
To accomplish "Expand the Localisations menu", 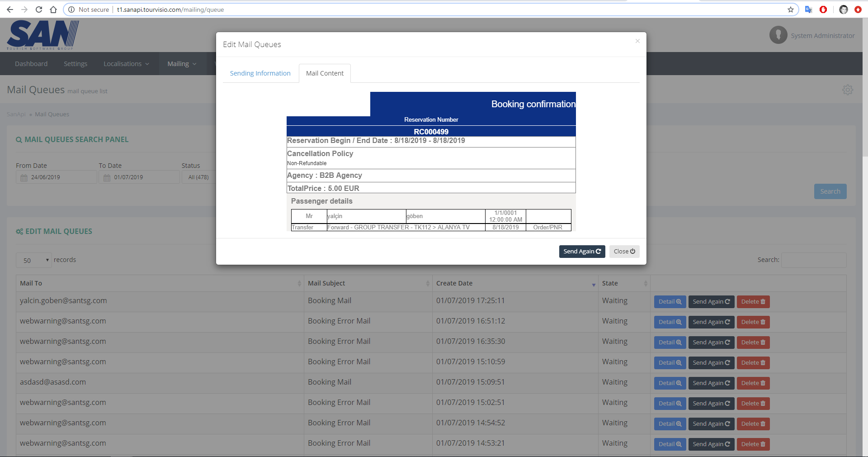I will coord(126,64).
